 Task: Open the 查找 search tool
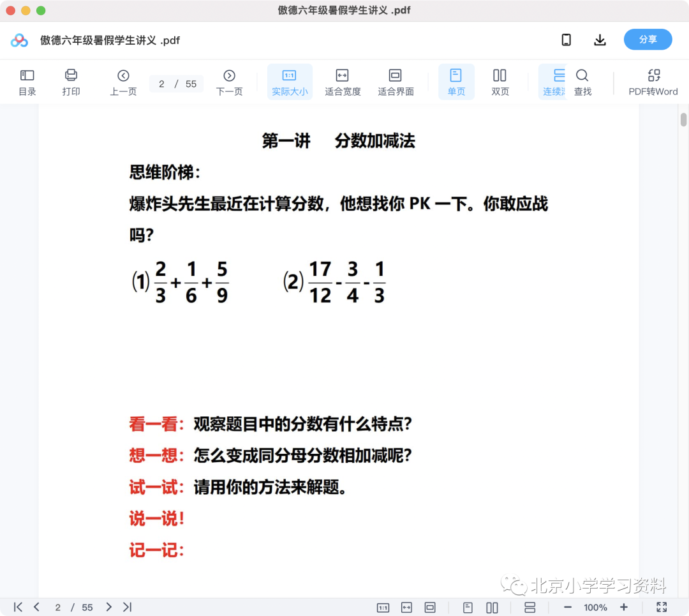point(582,82)
